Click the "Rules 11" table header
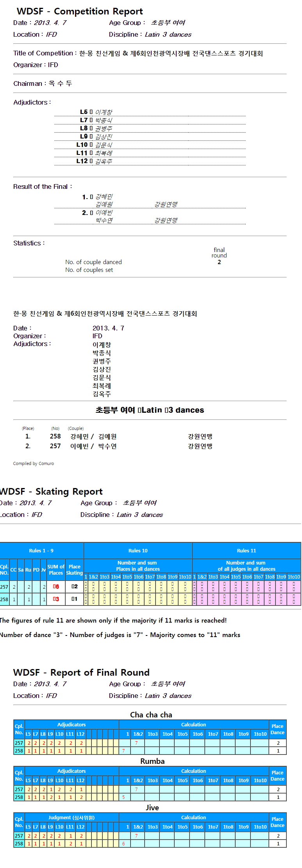The width and height of the screenshot is (302, 868). [x=247, y=551]
